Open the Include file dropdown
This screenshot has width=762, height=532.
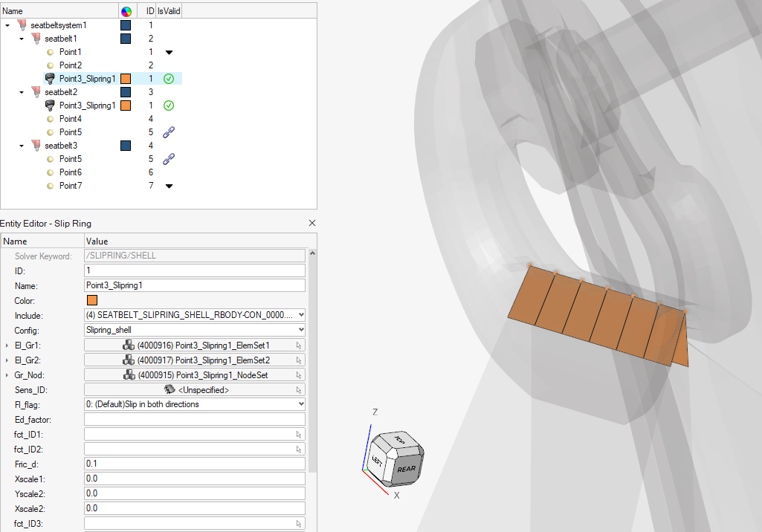[300, 315]
